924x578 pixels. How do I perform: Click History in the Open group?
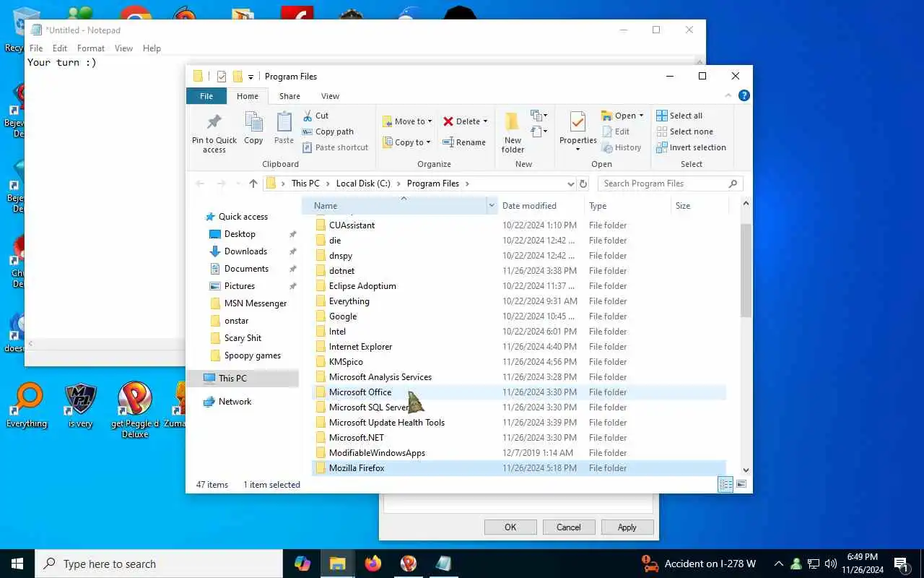[621, 147]
